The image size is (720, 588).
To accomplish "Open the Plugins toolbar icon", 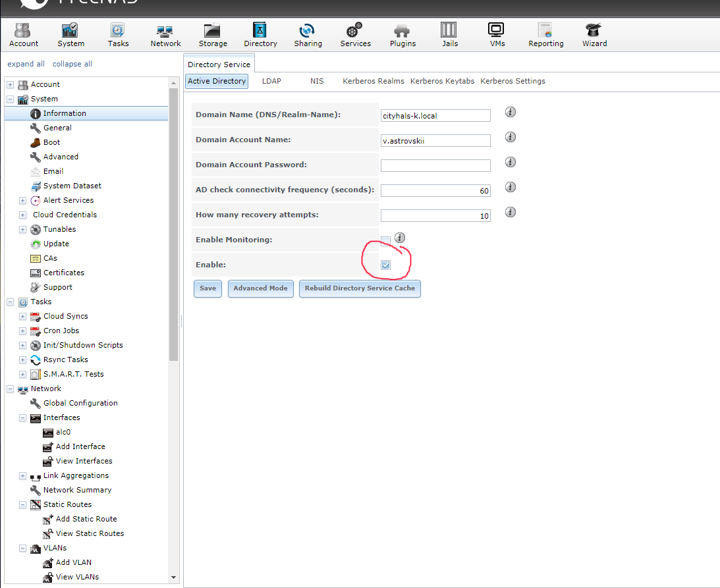I will click(402, 35).
